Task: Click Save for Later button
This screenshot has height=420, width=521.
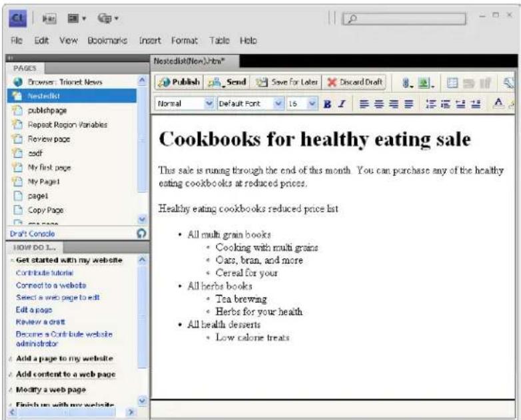Action: (x=286, y=82)
